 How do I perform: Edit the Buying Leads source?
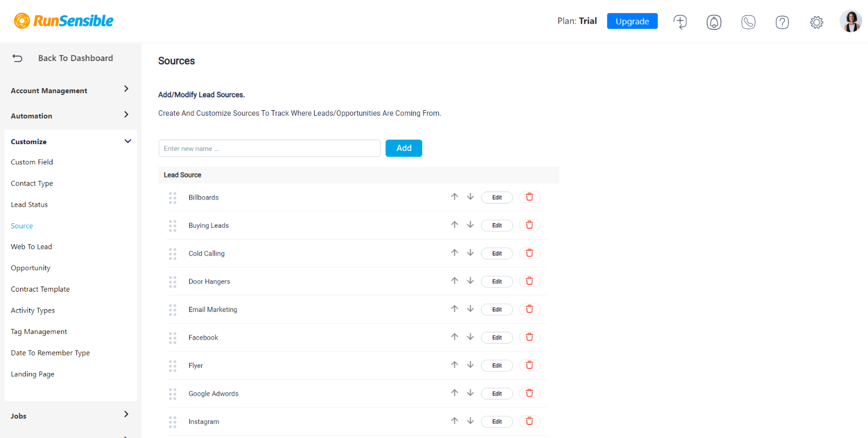coord(497,225)
